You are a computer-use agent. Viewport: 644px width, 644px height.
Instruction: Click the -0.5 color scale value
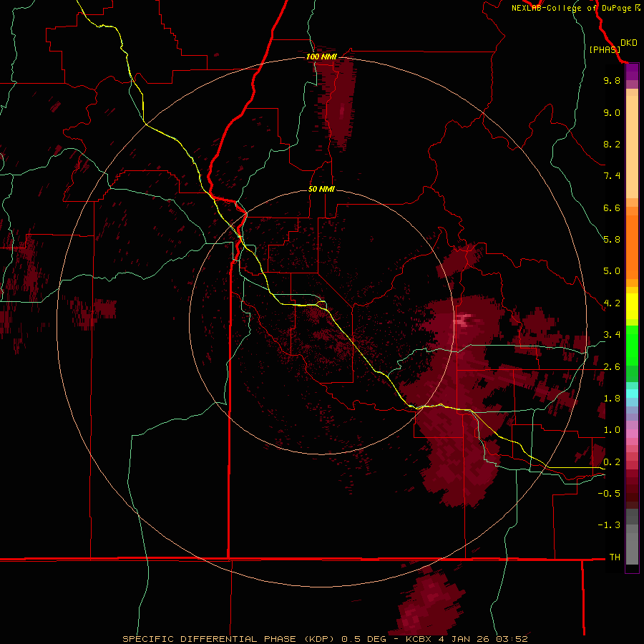click(609, 494)
